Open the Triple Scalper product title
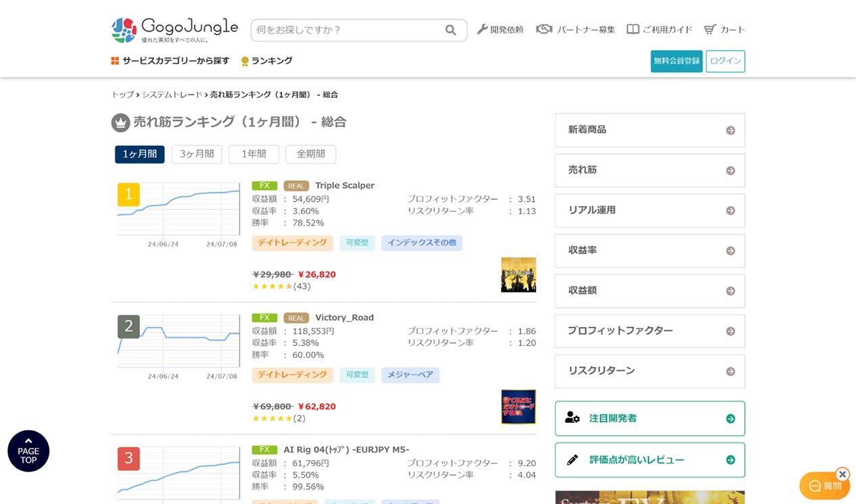856x504 pixels. pyautogui.click(x=345, y=186)
